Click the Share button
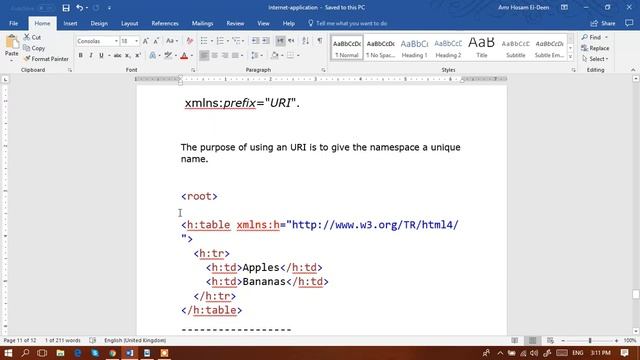The height and width of the screenshot is (360, 640). pyautogui.click(x=603, y=23)
